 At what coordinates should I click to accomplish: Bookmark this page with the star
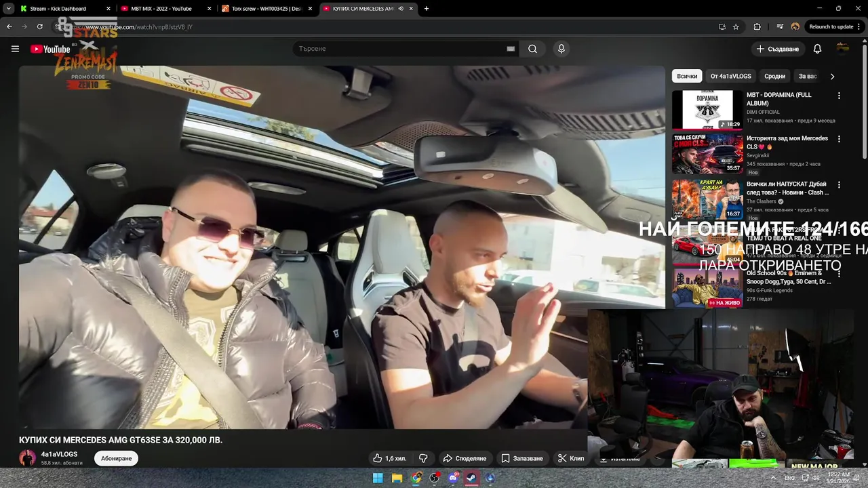coord(736,26)
